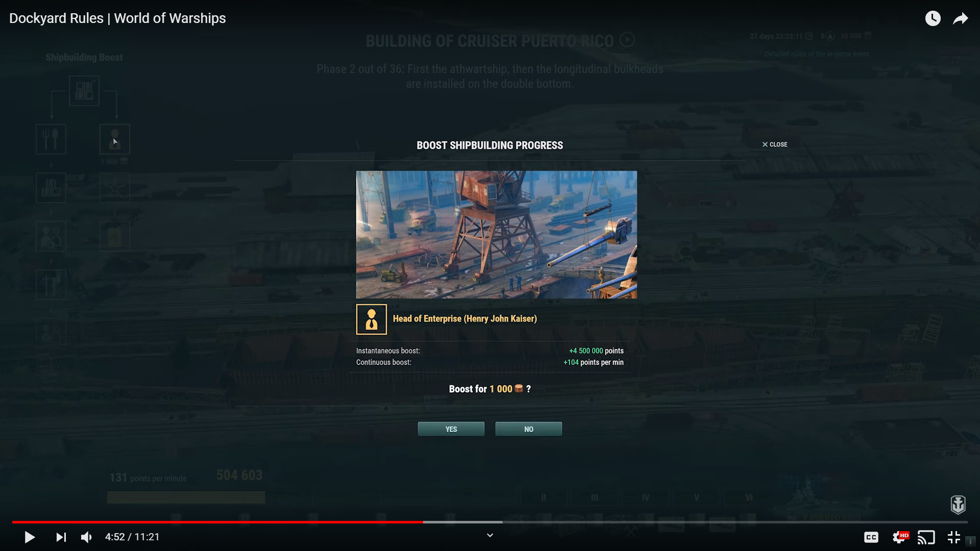Screen dimensions: 980x551
Task: Open the info card icon in the corner
Action: (971, 541)
